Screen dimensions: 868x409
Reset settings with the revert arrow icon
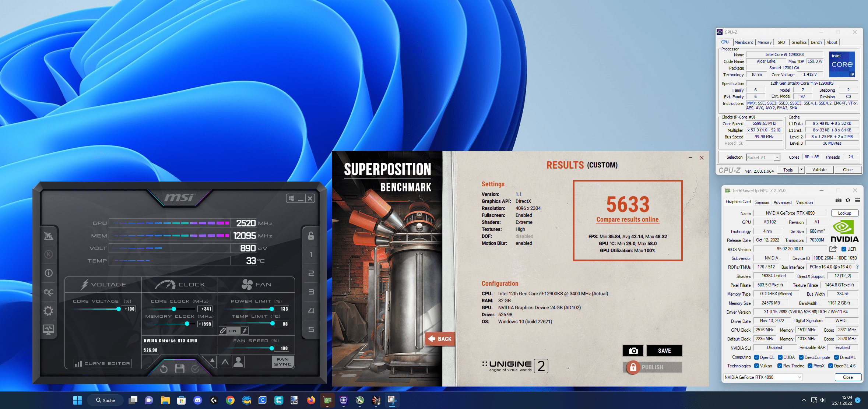[164, 369]
